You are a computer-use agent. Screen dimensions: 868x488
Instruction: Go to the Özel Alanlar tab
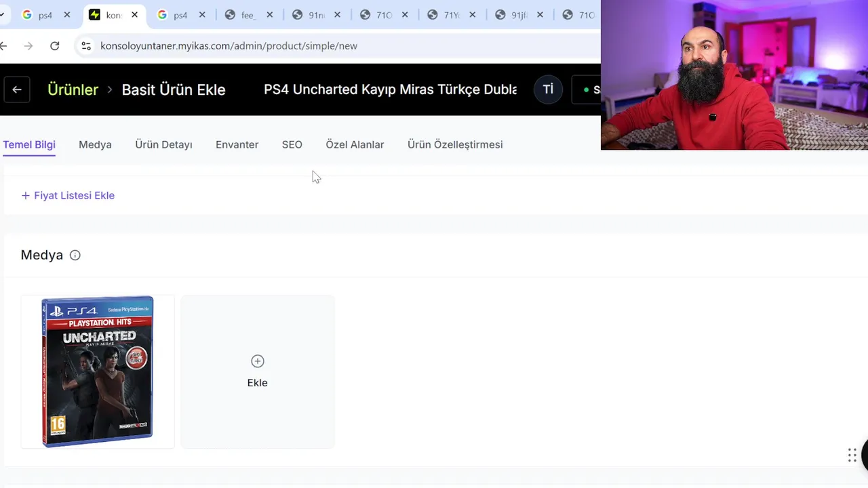click(x=355, y=144)
